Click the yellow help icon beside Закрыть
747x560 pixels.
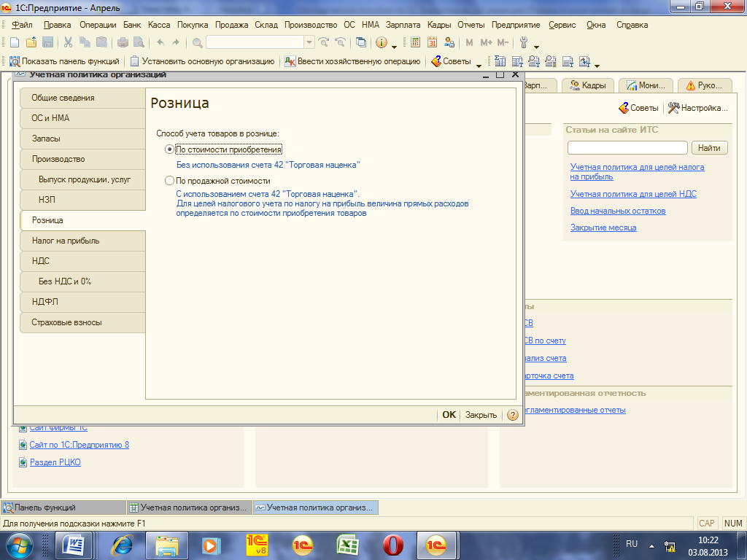click(513, 415)
